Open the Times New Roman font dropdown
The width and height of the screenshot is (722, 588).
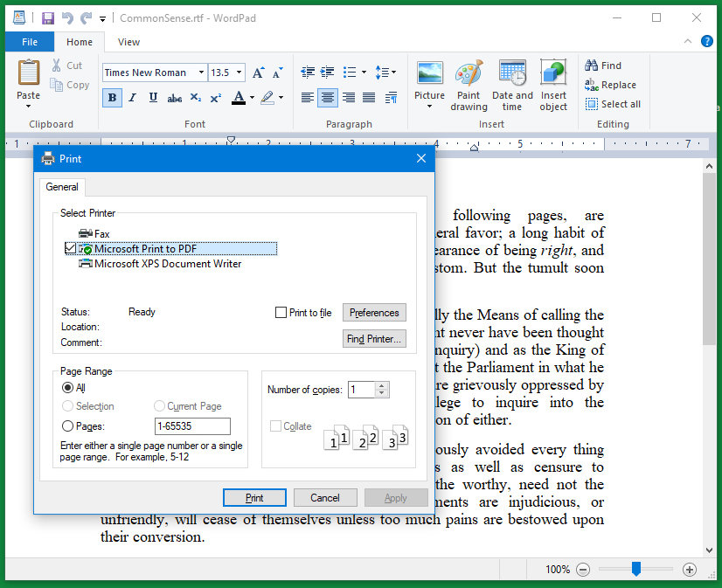tap(201, 73)
